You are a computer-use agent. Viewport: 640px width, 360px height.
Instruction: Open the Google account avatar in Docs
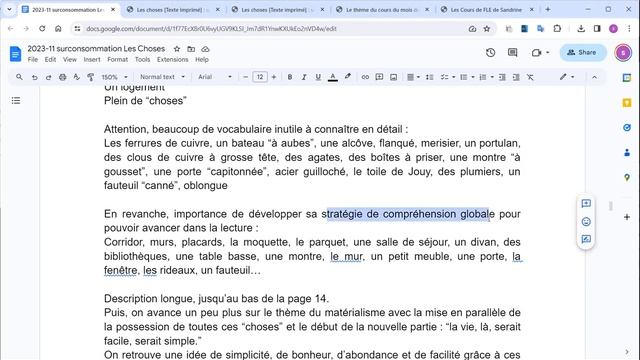point(623,53)
